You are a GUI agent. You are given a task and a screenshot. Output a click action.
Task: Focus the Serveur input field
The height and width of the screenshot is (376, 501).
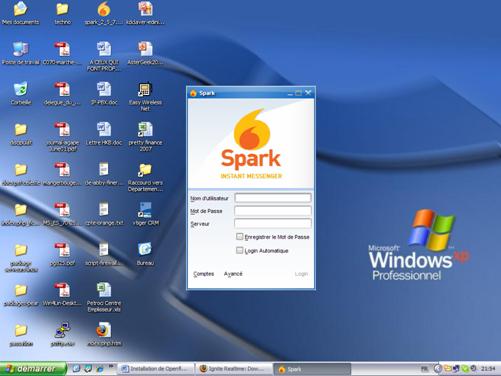click(x=273, y=223)
